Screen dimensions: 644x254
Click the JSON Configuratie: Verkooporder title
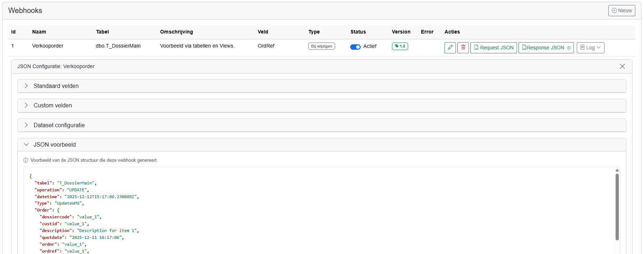click(x=56, y=66)
